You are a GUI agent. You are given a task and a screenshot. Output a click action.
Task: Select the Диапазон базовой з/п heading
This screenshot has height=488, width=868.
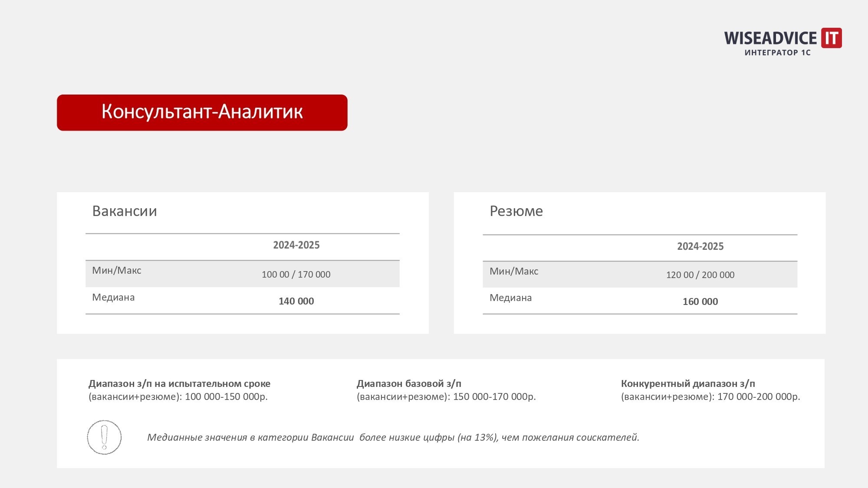409,384
